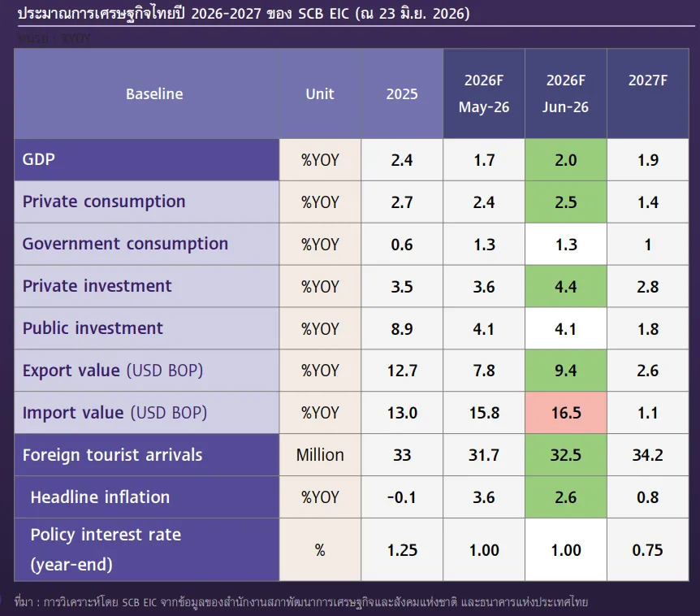This screenshot has height=616, width=700.
Task: Click the 2026F May-26 column header
Action: [x=484, y=93]
